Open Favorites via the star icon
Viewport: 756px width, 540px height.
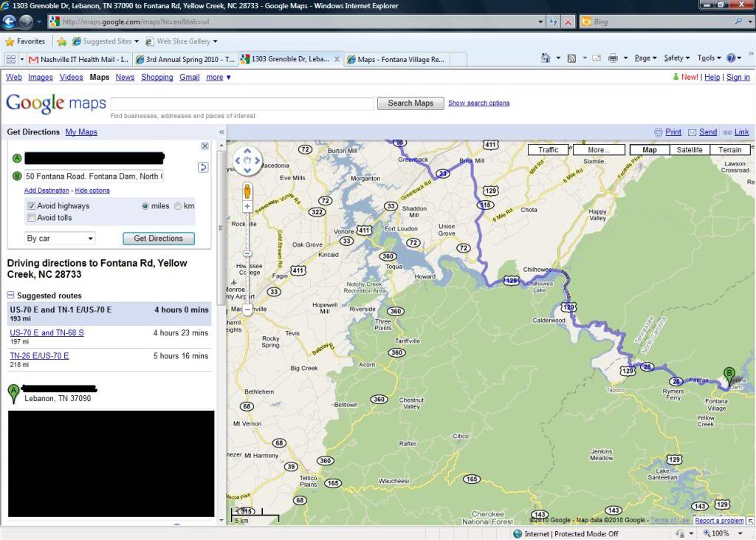pyautogui.click(x=10, y=41)
